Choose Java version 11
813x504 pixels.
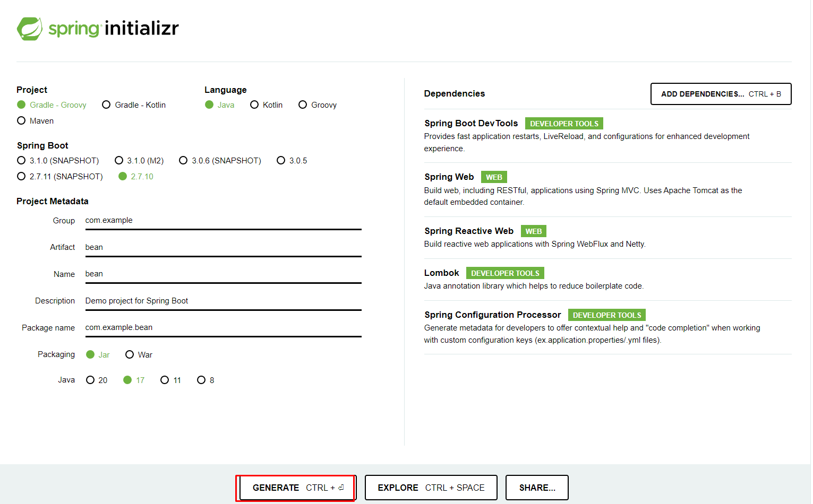(x=171, y=380)
